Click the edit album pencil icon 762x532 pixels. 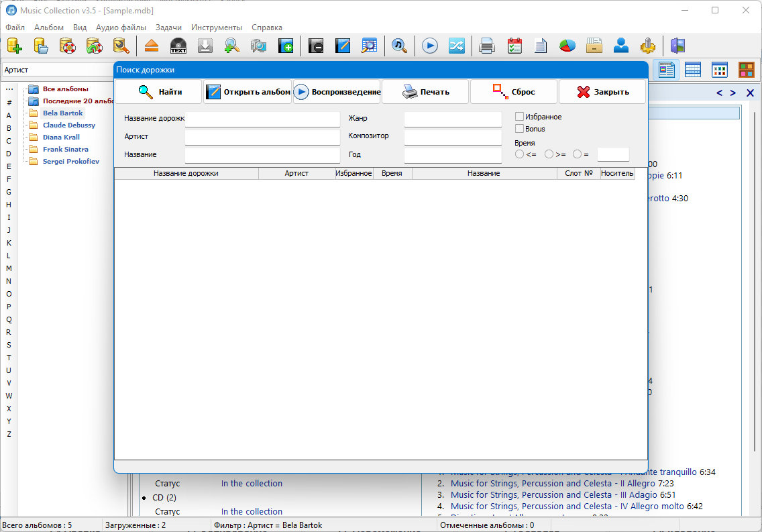[x=343, y=46]
